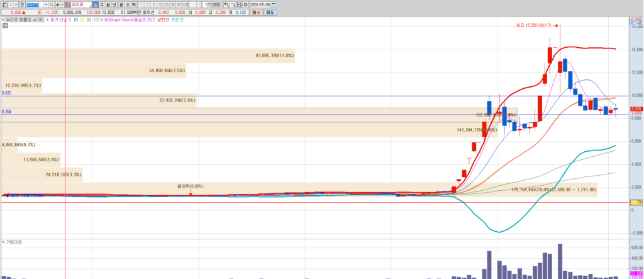Click the 전 button in the toolbar
Image resolution: width=644 pixels, height=279 pixels.
[x=22, y=4]
